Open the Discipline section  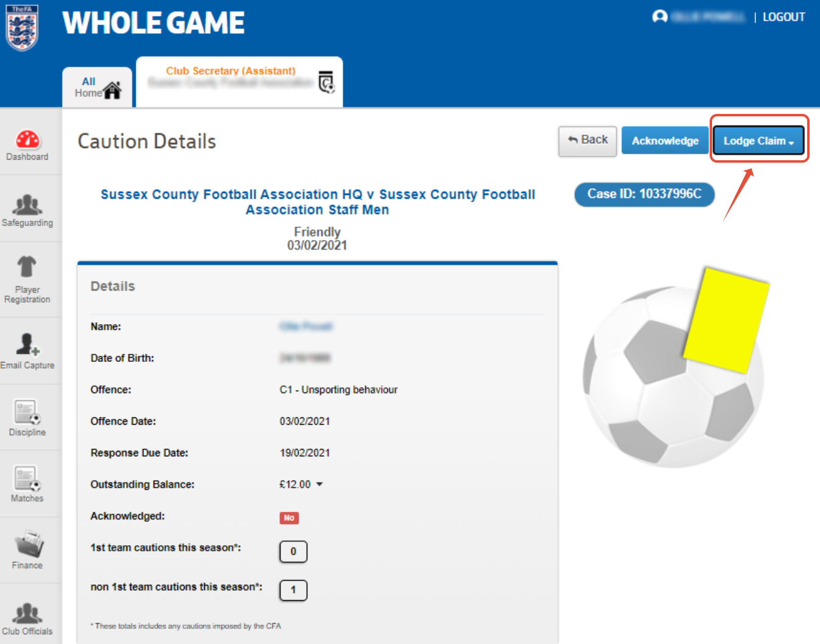[27, 418]
